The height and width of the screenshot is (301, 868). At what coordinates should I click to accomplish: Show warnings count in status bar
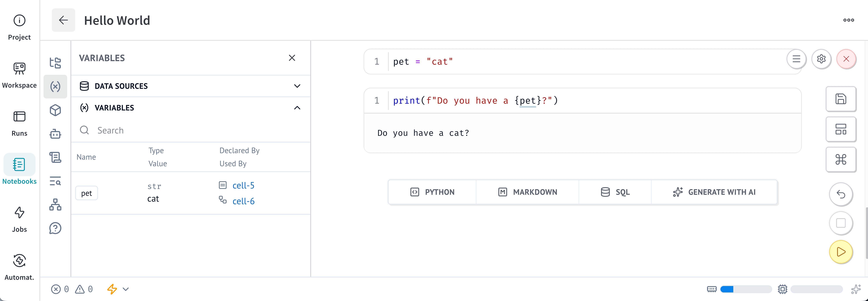[x=84, y=289]
